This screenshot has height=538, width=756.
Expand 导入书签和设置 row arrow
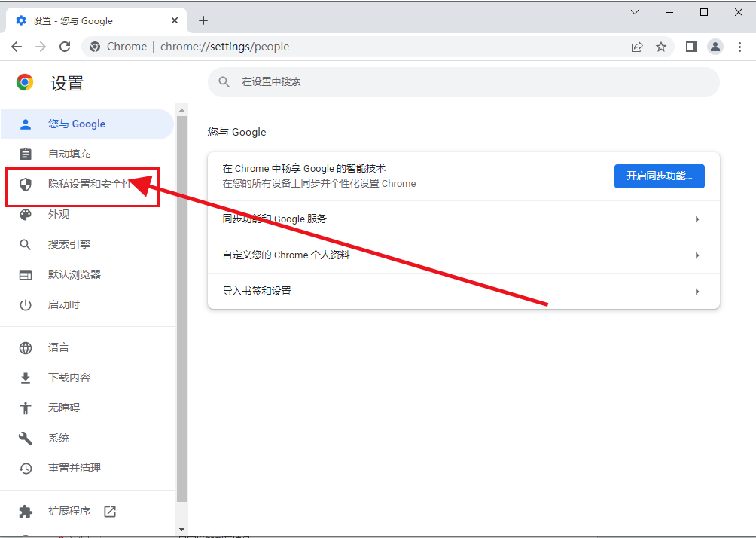coord(697,292)
